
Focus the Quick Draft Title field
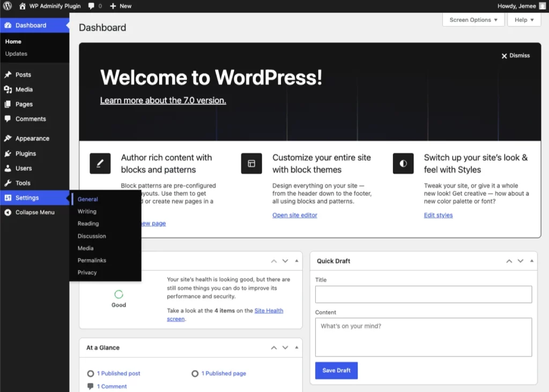pyautogui.click(x=424, y=294)
